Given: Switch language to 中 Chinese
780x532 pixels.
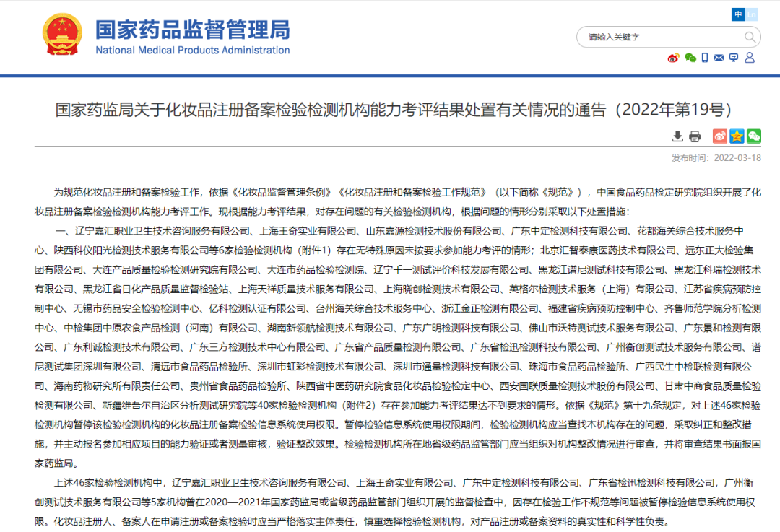Looking at the screenshot, I should point(738,14).
